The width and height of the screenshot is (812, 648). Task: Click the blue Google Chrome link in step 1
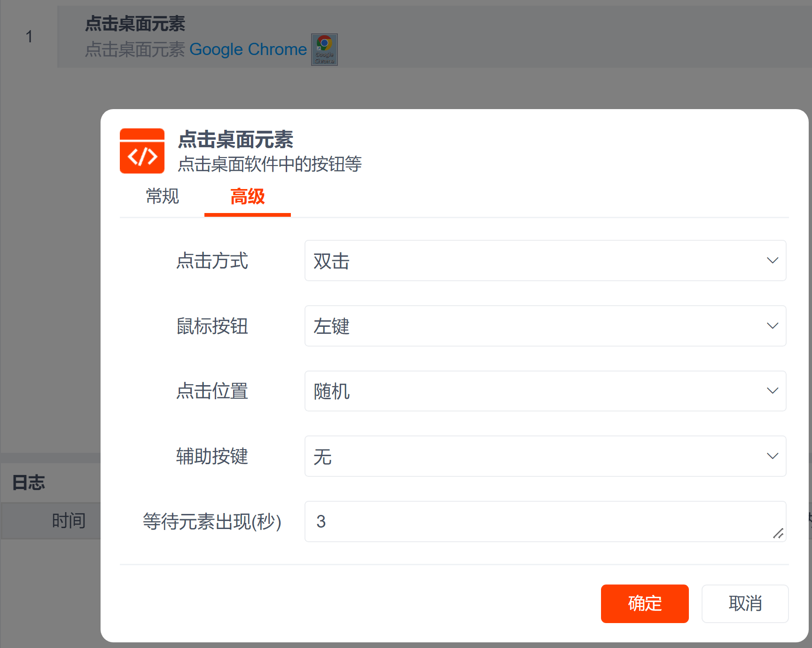point(248,49)
